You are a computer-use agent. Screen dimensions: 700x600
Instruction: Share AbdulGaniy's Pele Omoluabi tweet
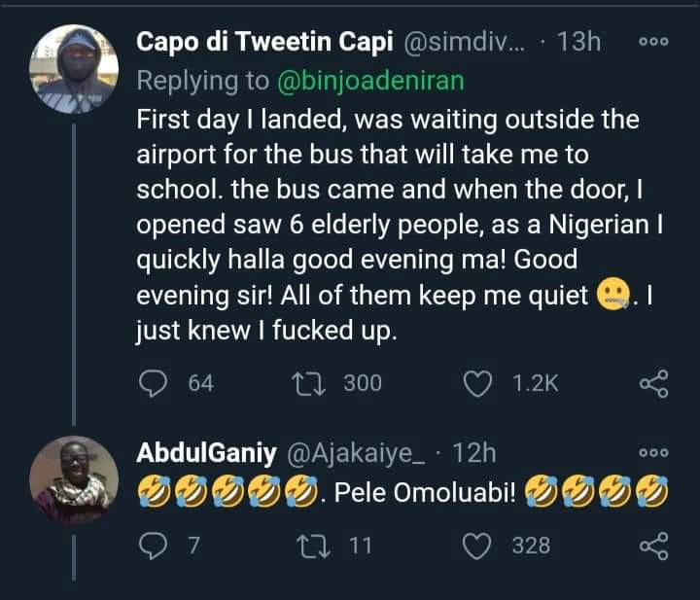(x=654, y=546)
